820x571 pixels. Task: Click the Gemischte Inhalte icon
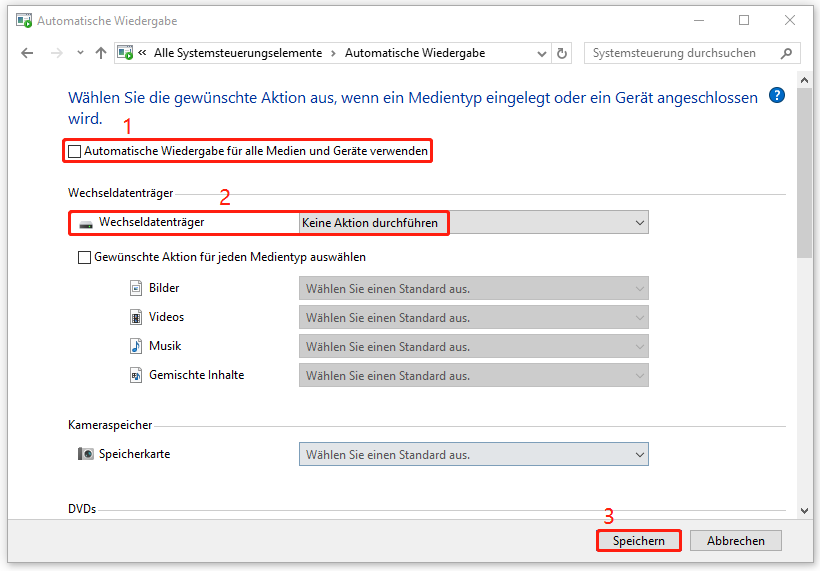coord(136,375)
